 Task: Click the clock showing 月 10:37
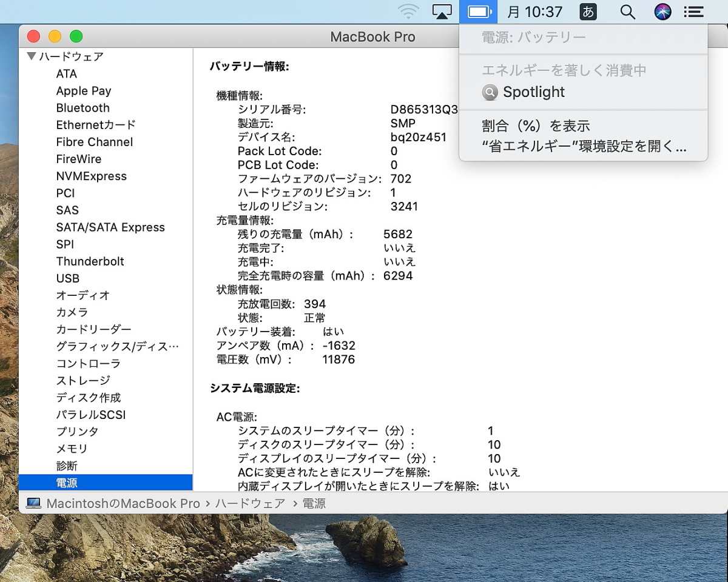tap(534, 12)
